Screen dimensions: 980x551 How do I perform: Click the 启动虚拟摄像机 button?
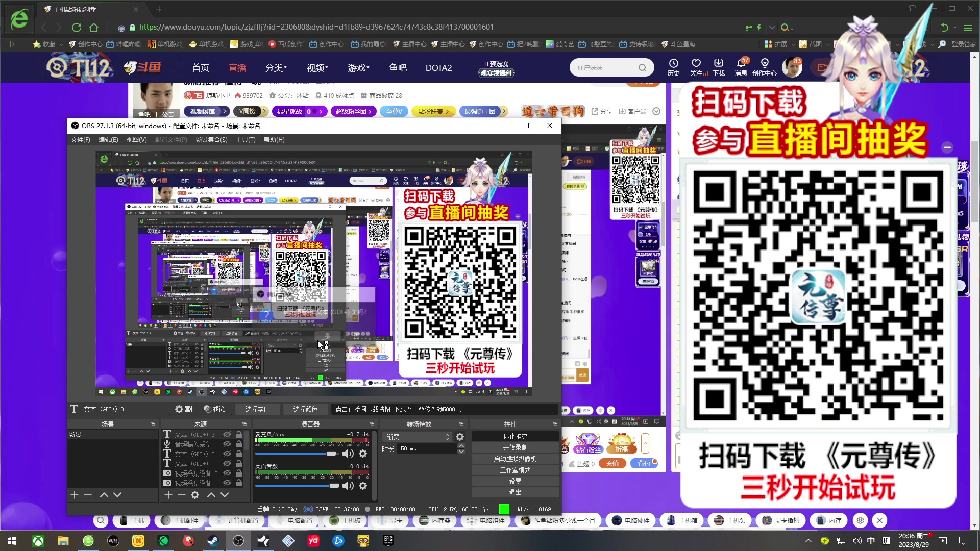click(x=514, y=459)
